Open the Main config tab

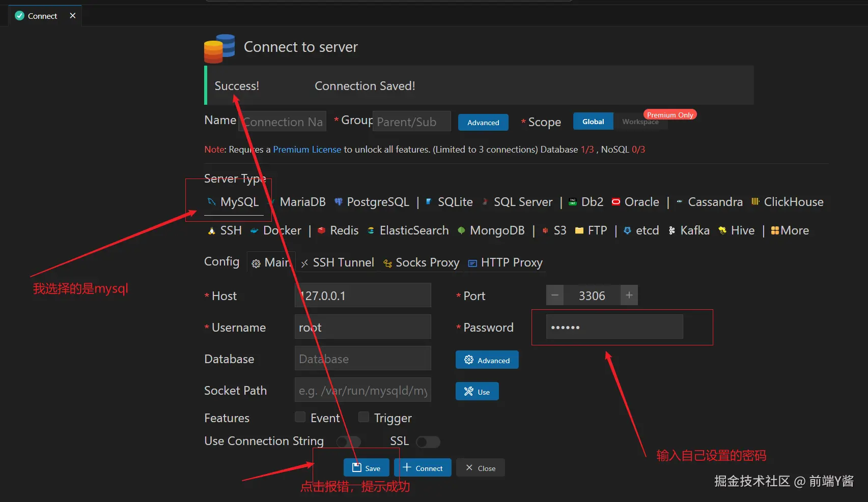[271, 262]
